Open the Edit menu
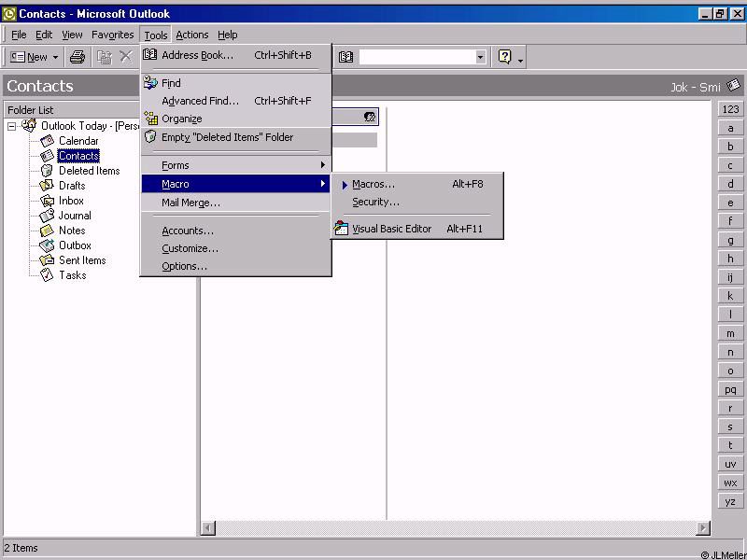Image resolution: width=747 pixels, height=560 pixels. (x=44, y=35)
